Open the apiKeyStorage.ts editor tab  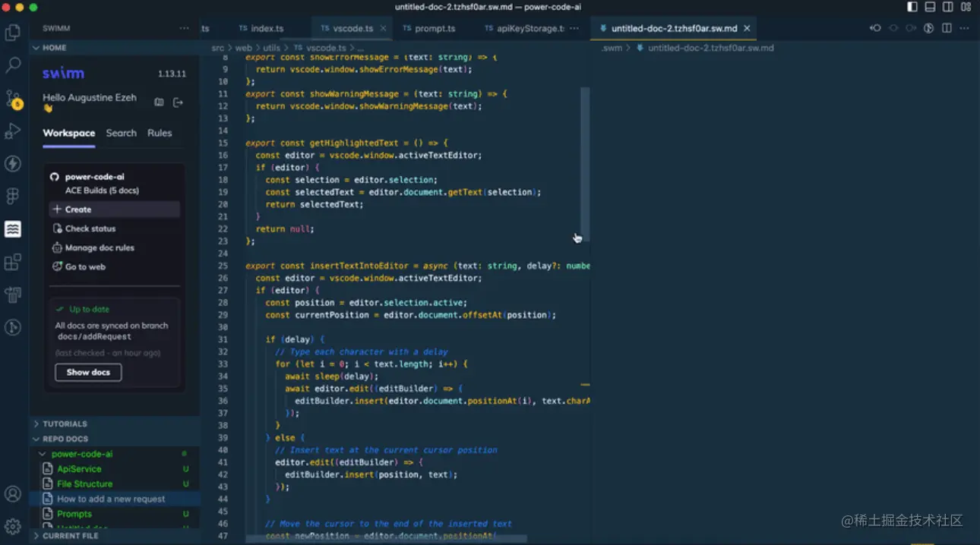[x=526, y=28]
